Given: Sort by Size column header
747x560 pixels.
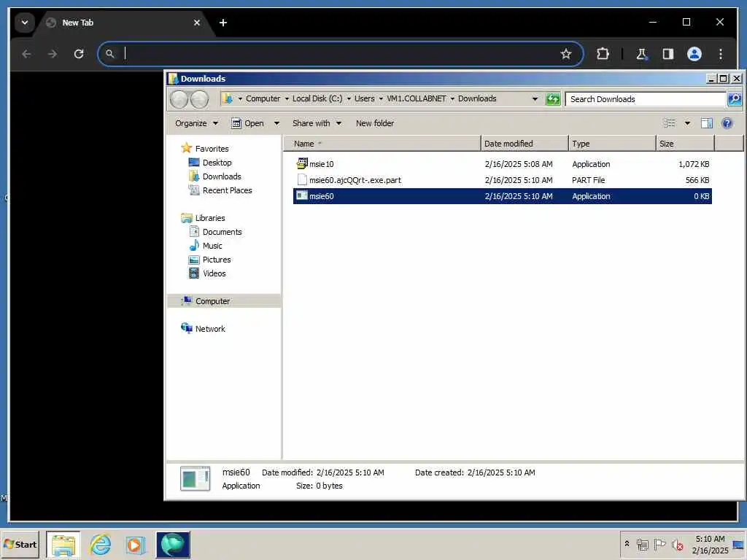Looking at the screenshot, I should point(684,144).
